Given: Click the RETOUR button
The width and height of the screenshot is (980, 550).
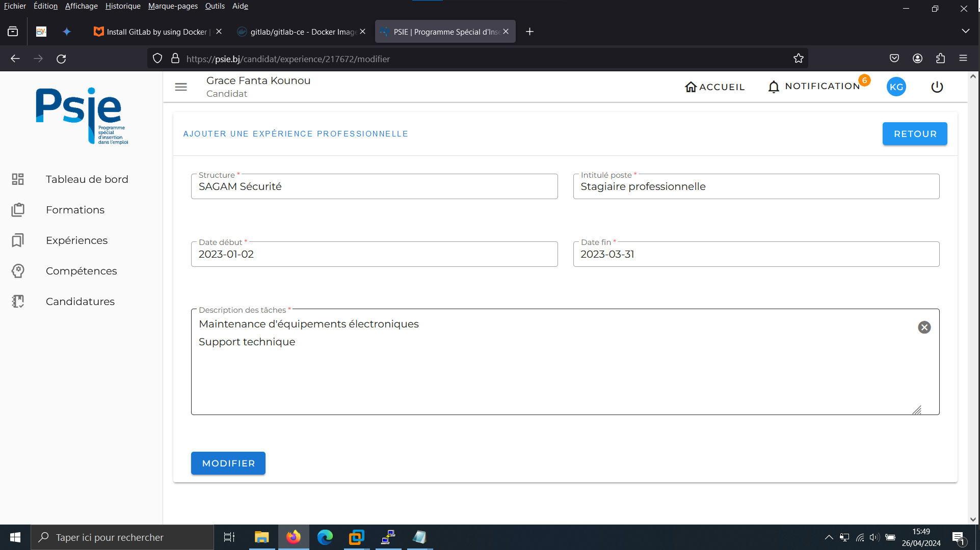Looking at the screenshot, I should pos(915,134).
